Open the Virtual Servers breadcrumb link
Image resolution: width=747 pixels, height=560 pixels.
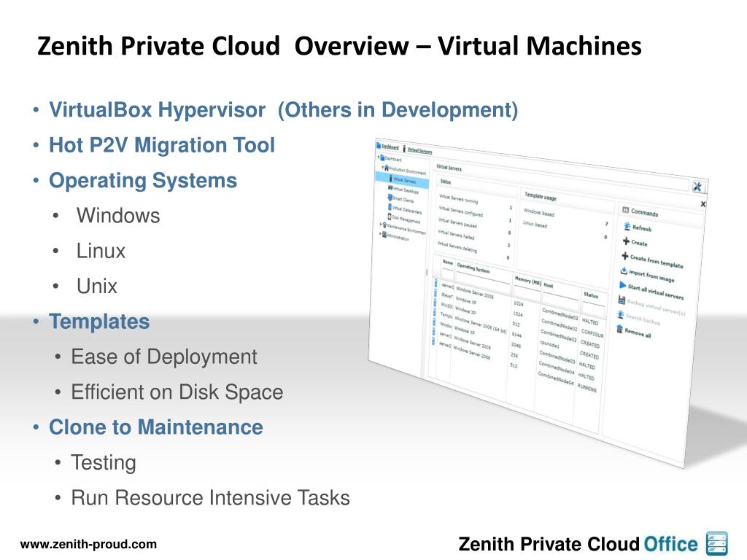coord(419,150)
